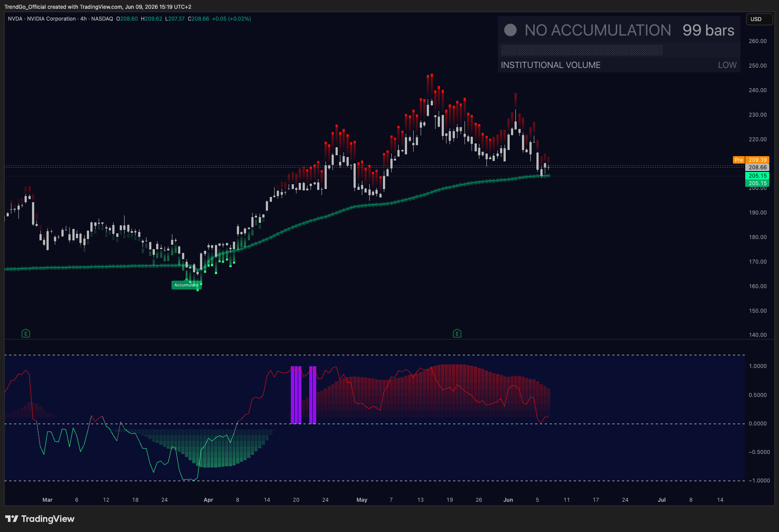Click the C208.66 close value
The image size is (779, 532).
198,19
